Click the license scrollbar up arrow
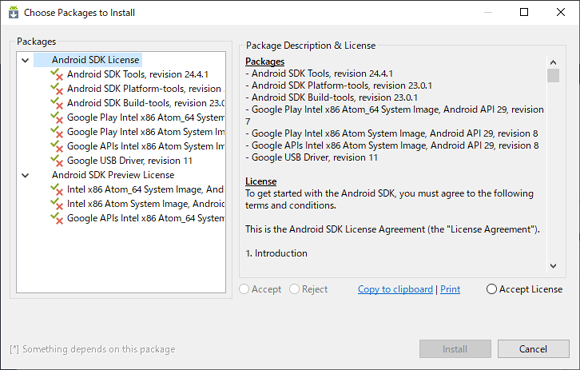 553,62
